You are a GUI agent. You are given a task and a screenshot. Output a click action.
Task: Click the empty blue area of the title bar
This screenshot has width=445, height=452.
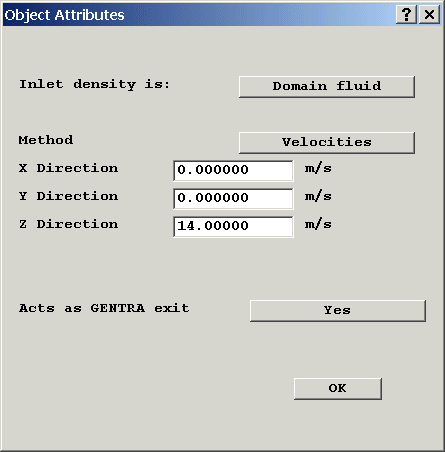(x=260, y=15)
